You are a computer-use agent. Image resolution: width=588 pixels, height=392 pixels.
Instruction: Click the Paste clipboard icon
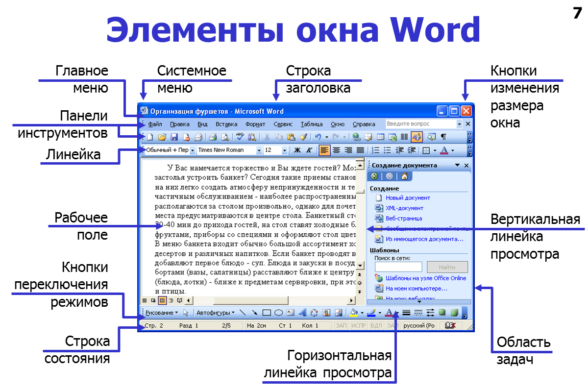point(291,137)
